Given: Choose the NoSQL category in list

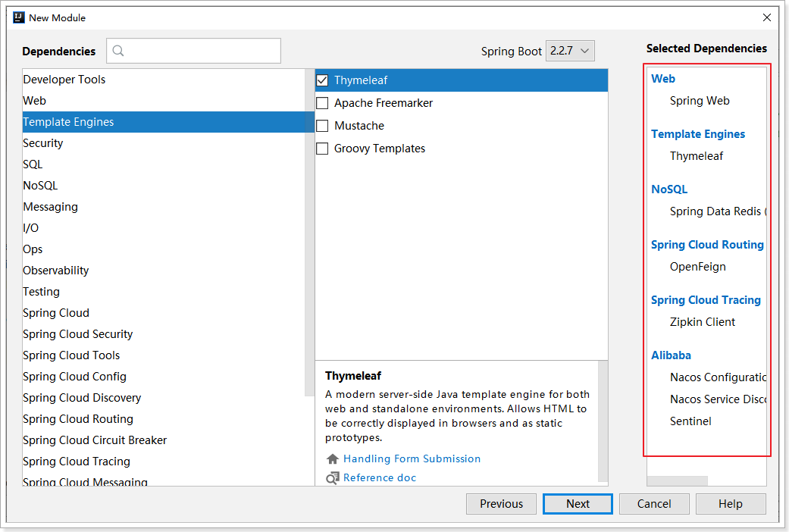Looking at the screenshot, I should (40, 186).
